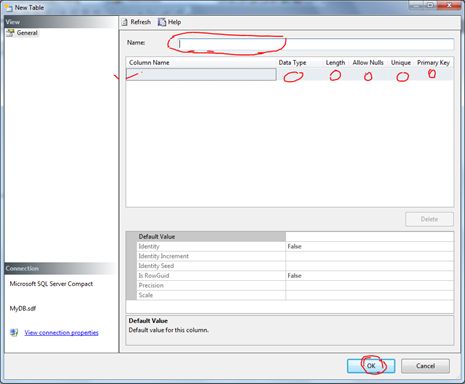The image size is (465, 384).
Task: Click the Column Name header
Action: click(149, 63)
